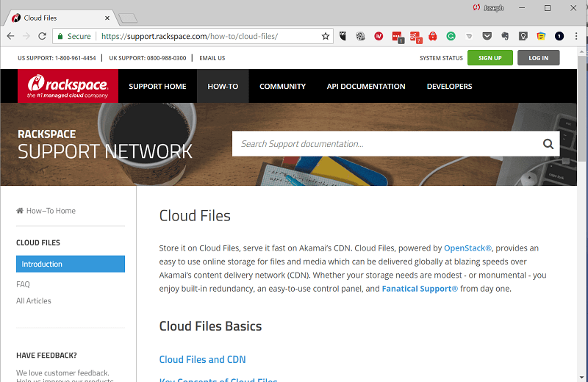Open API Documentation in the navbar
Image resolution: width=588 pixels, height=382 pixels.
tap(366, 86)
